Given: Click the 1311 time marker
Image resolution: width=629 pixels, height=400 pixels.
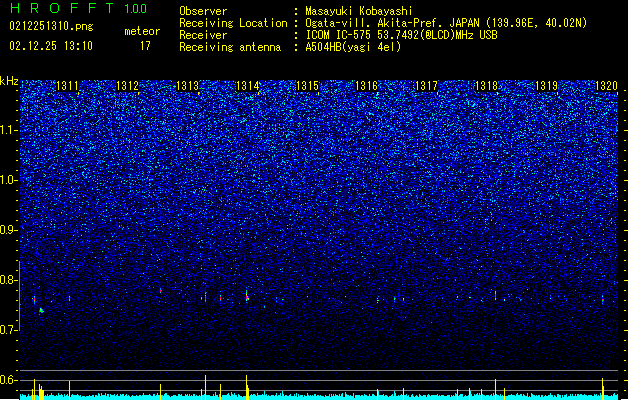Looking at the screenshot, I should tap(67, 86).
